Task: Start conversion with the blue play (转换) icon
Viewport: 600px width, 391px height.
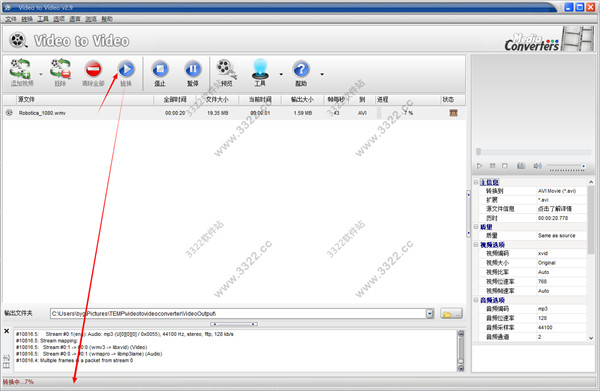Action: click(126, 70)
